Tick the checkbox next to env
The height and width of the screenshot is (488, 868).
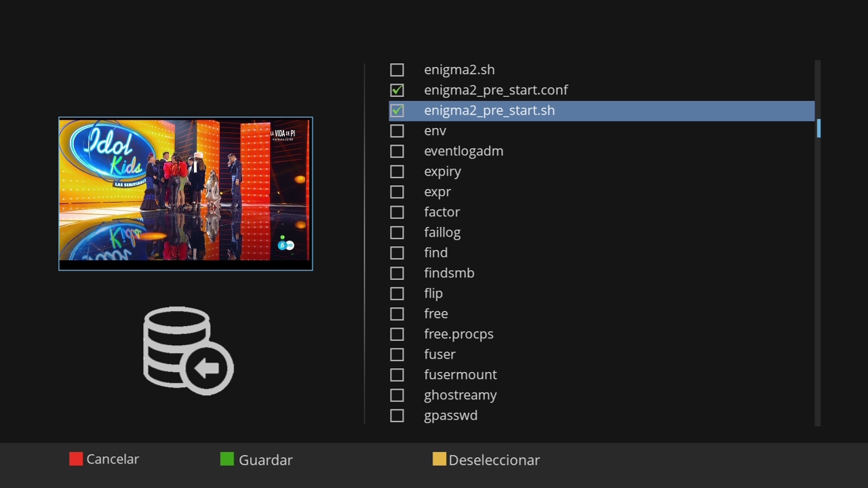click(397, 131)
